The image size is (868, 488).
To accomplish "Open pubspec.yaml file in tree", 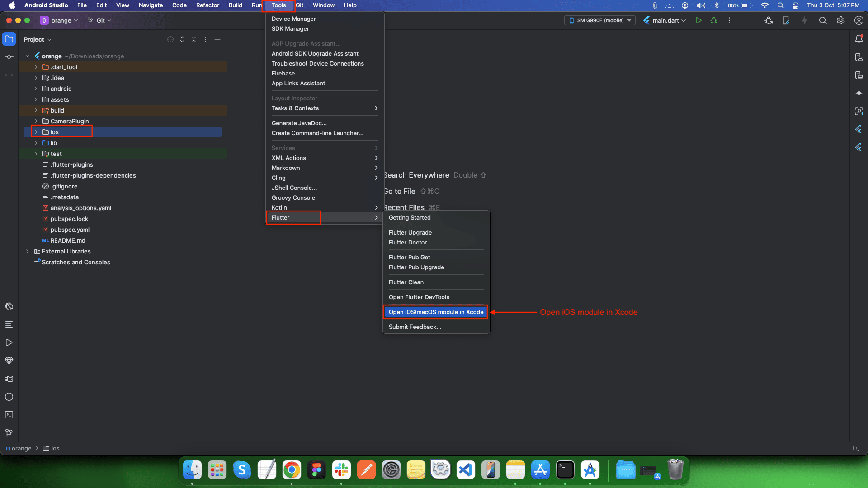I will point(70,230).
